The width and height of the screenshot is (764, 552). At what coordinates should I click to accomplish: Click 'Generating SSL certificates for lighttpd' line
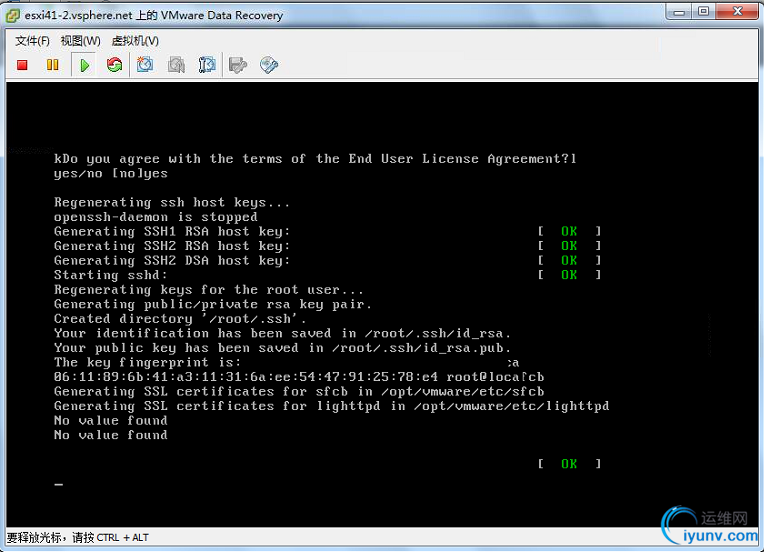(x=332, y=406)
